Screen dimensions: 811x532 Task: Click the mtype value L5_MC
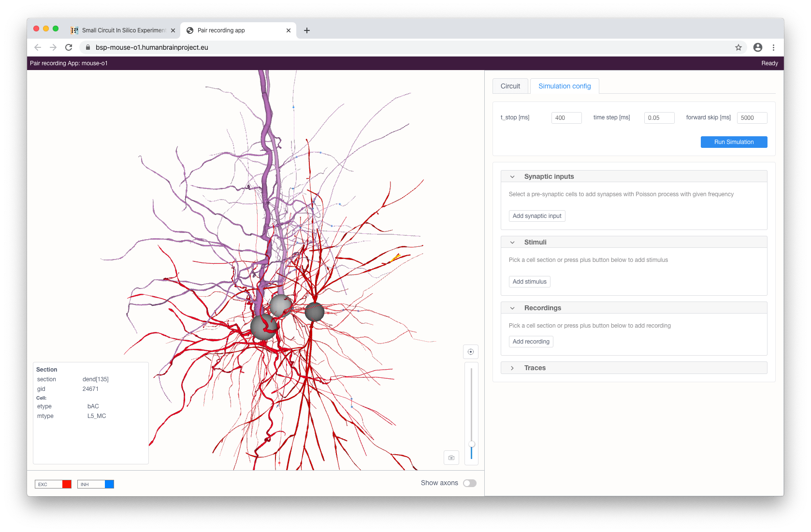click(97, 416)
